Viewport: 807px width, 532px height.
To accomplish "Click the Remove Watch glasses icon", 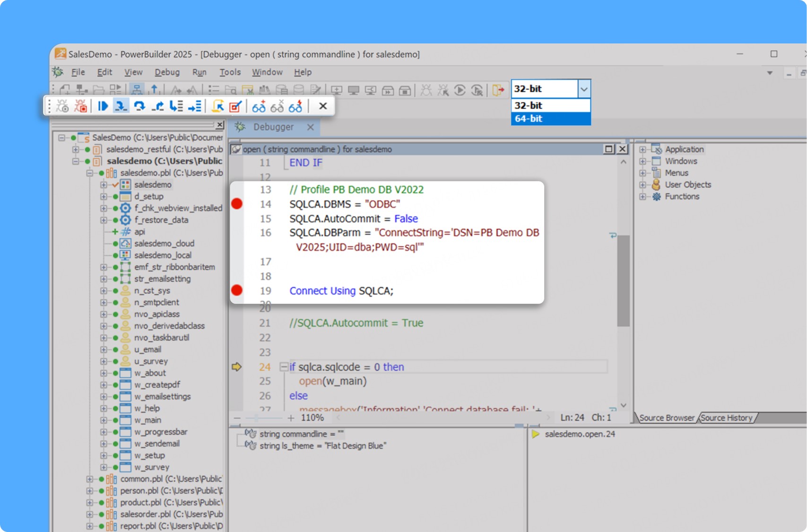I will 277,106.
